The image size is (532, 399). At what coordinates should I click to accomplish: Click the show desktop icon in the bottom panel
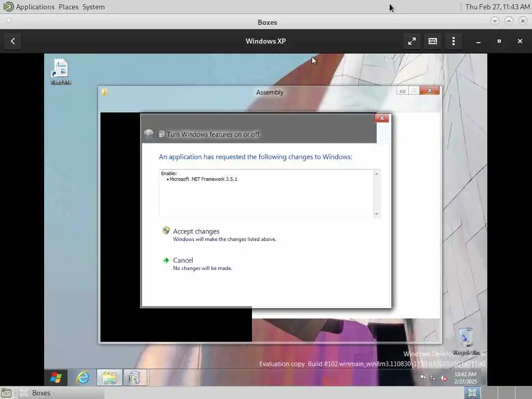point(6,393)
